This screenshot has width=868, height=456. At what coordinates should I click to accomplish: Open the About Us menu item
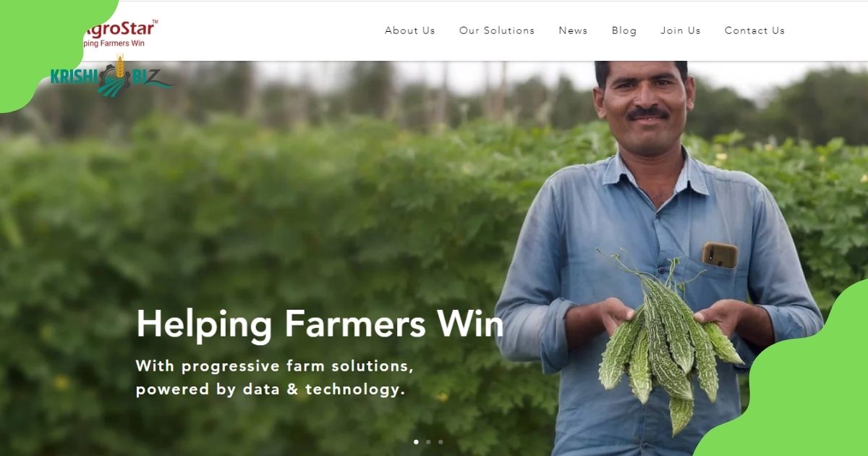click(x=409, y=30)
